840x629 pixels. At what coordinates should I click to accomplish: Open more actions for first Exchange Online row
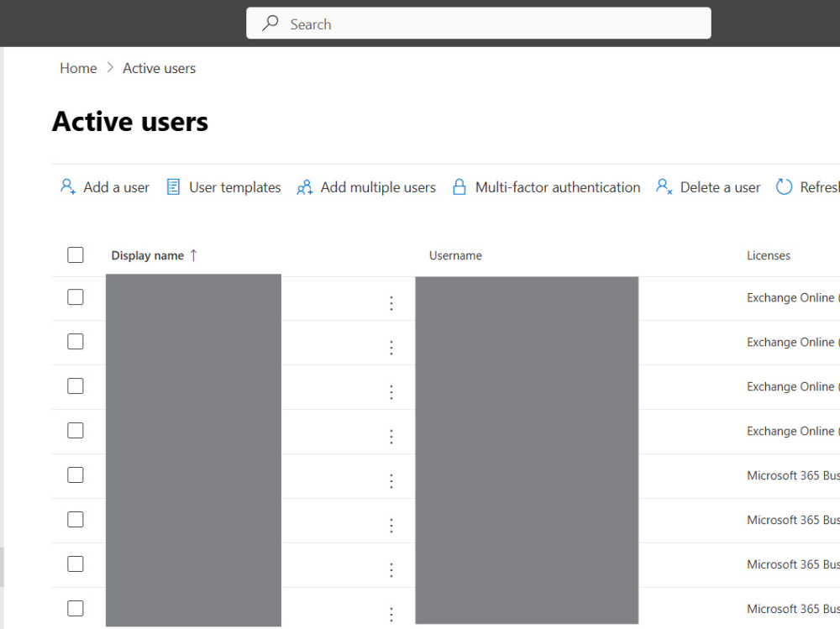pyautogui.click(x=391, y=303)
